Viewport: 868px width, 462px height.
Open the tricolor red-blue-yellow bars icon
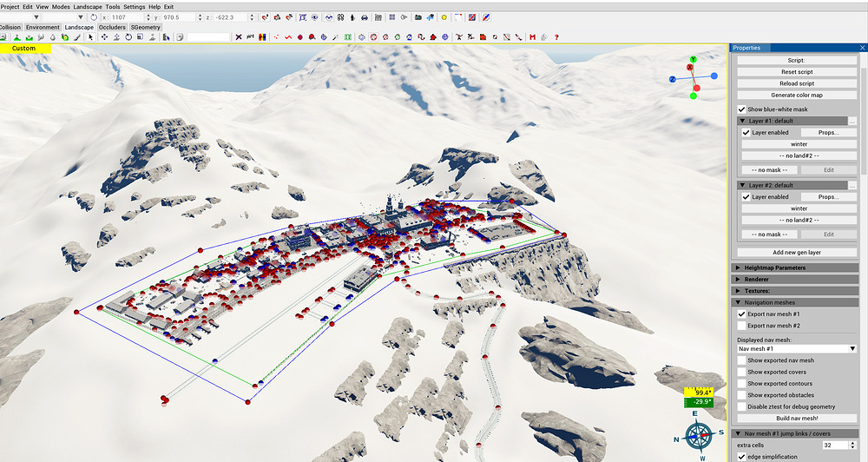262,37
